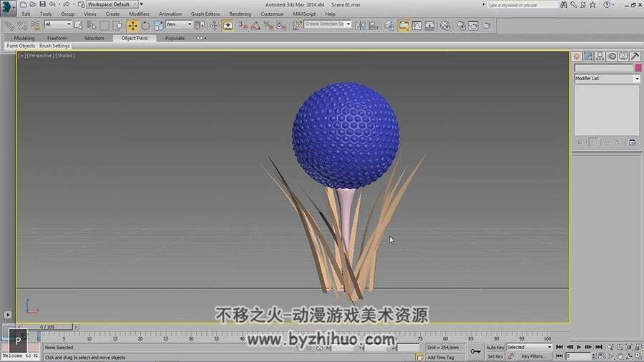Toggle 3D Snaps
The height and width of the screenshot is (362, 644).
click(x=243, y=26)
